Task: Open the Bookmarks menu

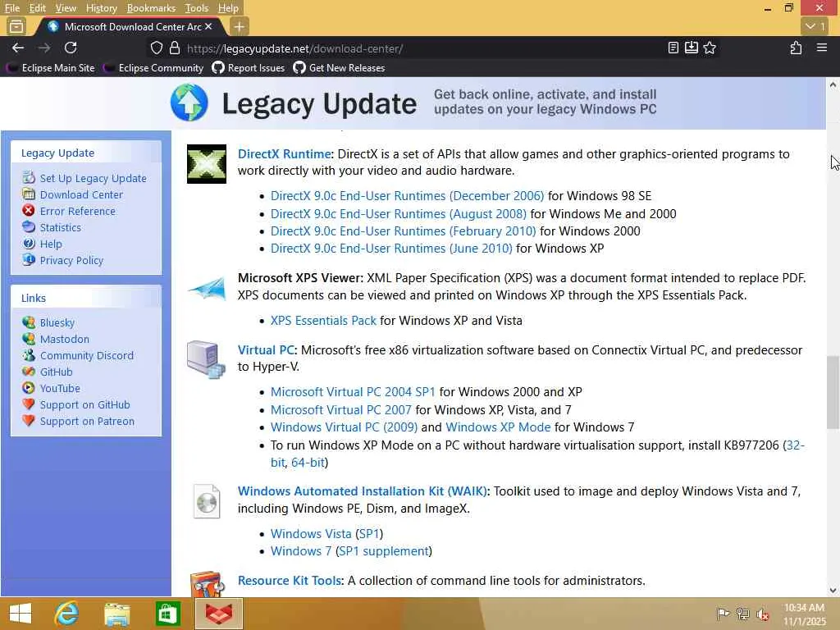Action: pos(151,8)
